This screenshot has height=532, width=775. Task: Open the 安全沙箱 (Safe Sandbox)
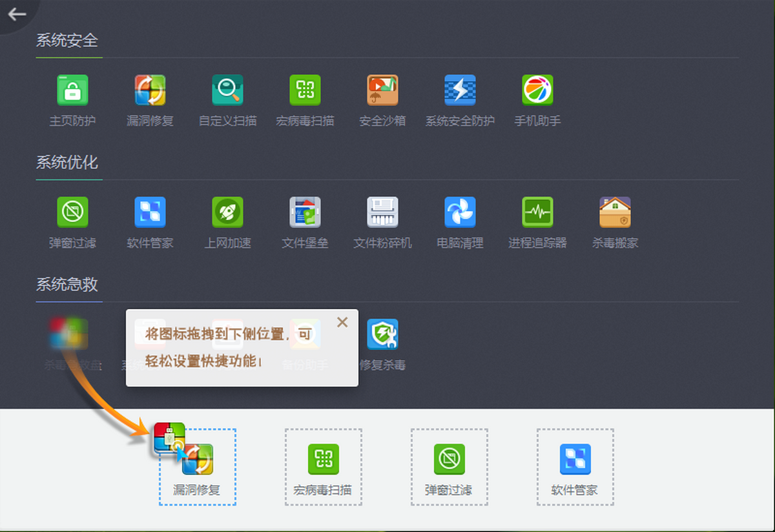coord(382,90)
